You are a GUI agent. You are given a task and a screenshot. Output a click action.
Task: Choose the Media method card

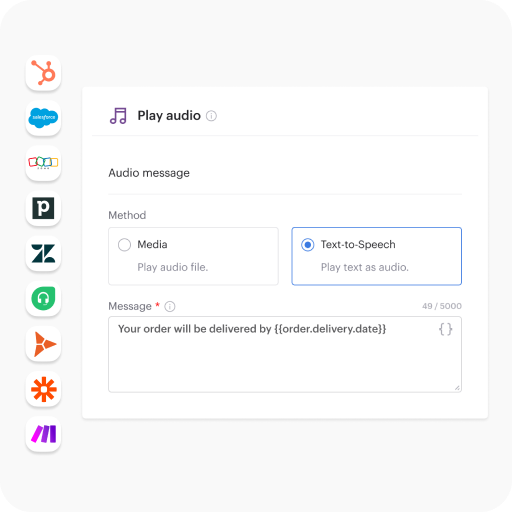coord(193,256)
